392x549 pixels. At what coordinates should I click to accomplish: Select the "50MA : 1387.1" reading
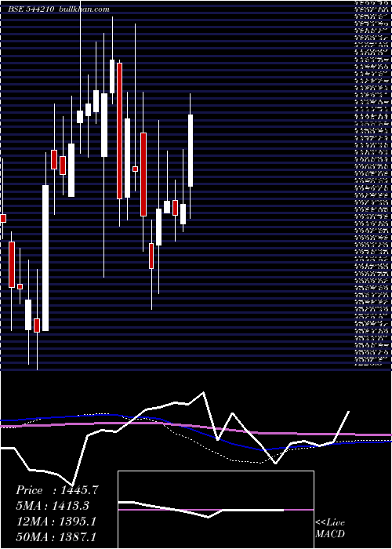(x=56, y=537)
